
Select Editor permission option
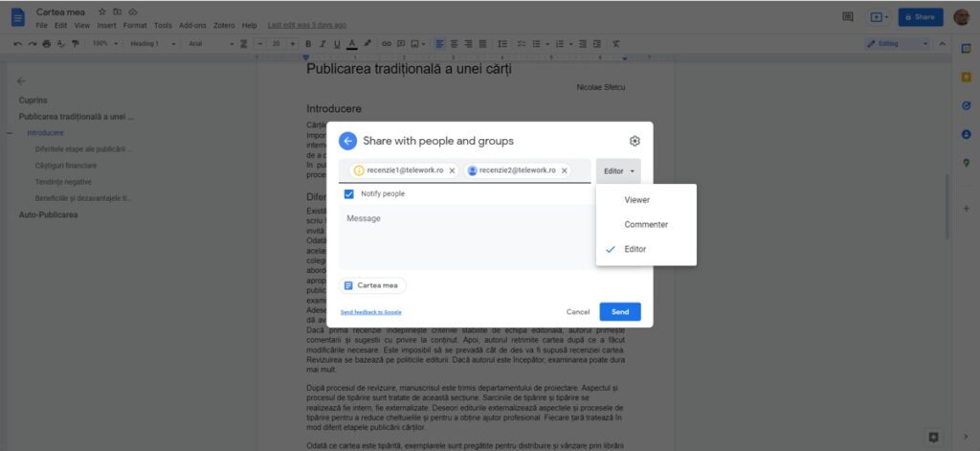pos(646,249)
